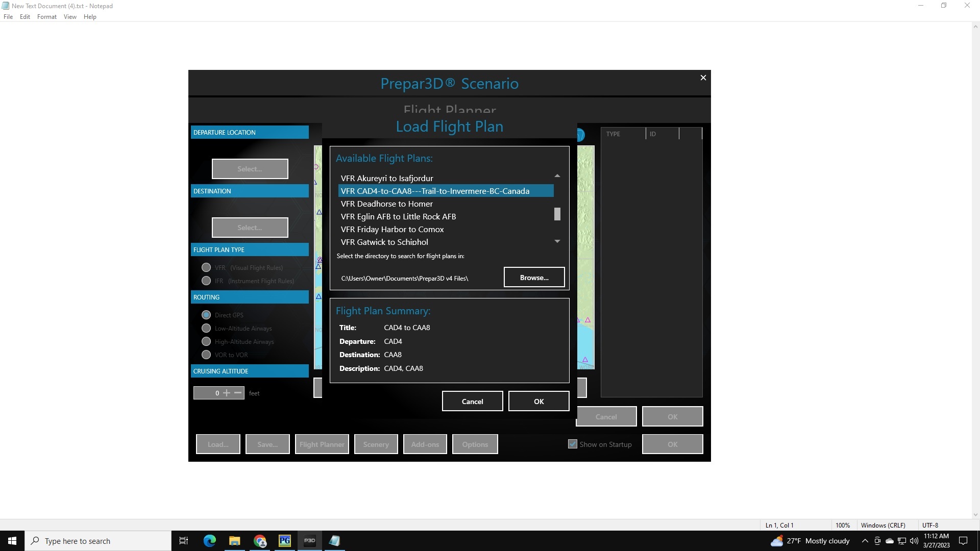
Task: Select VFR Friday Harbor to Comox plan
Action: [x=446, y=229]
